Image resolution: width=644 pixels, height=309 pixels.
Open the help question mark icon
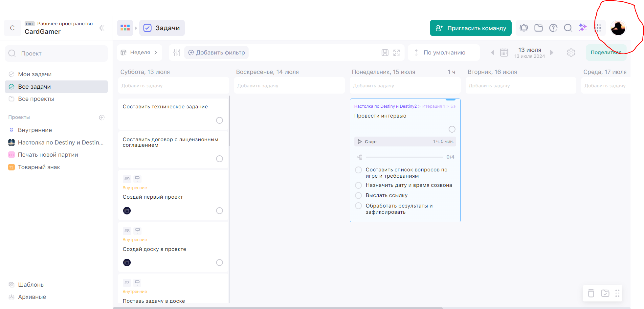(x=553, y=28)
